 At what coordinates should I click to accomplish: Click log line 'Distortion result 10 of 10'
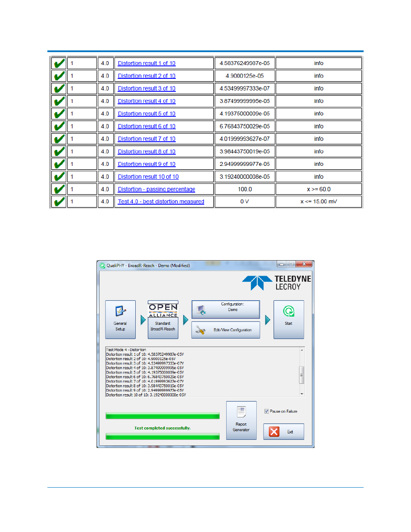point(146,395)
